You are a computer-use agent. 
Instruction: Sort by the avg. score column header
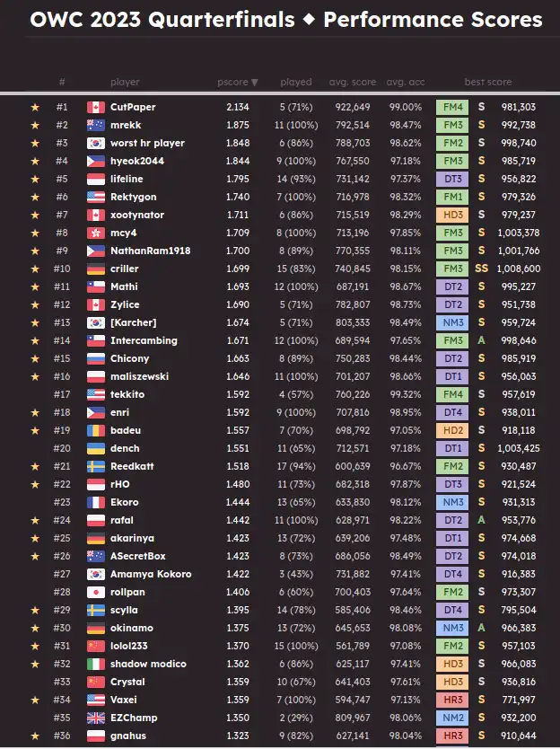point(353,82)
